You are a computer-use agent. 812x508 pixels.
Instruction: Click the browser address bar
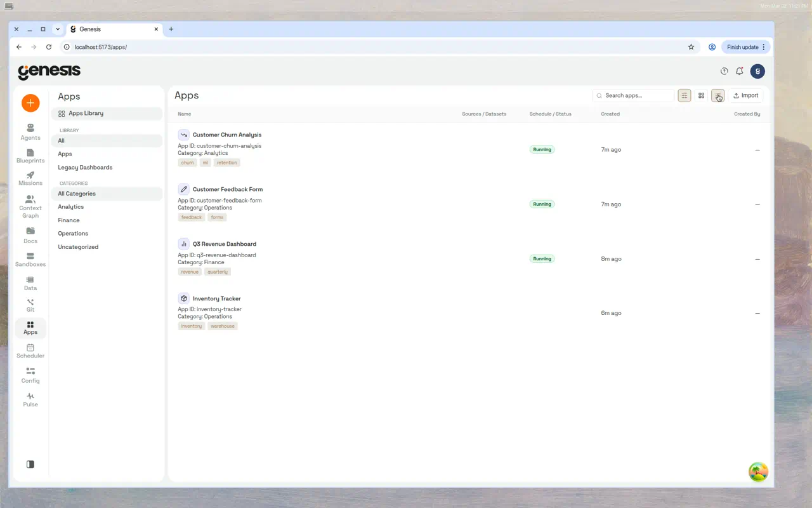point(374,47)
